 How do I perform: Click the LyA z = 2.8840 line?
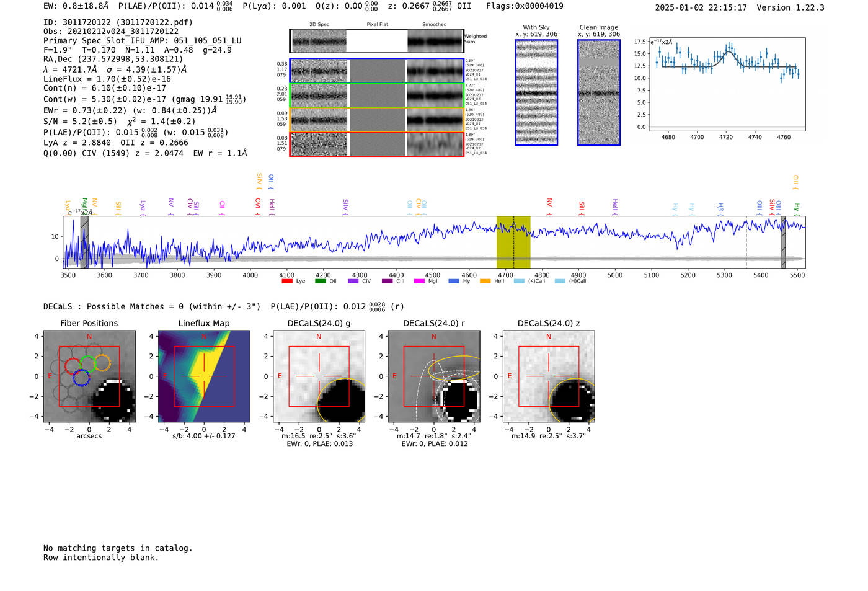pos(116,143)
